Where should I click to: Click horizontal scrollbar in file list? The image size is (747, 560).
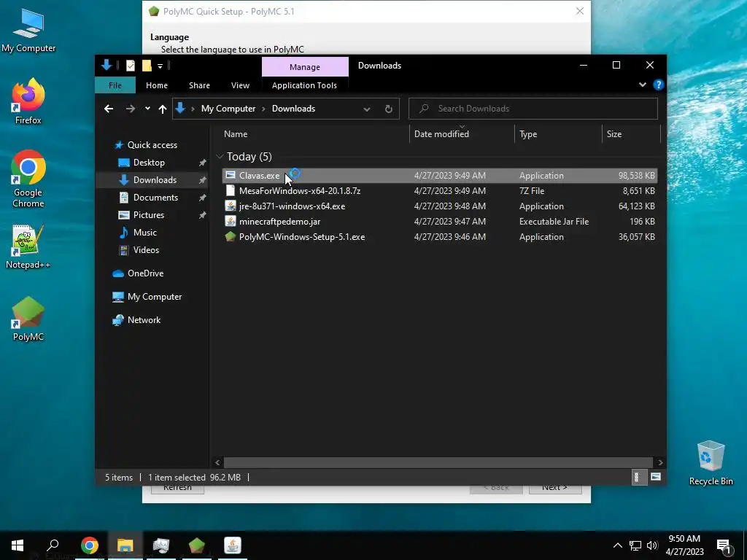pos(438,462)
